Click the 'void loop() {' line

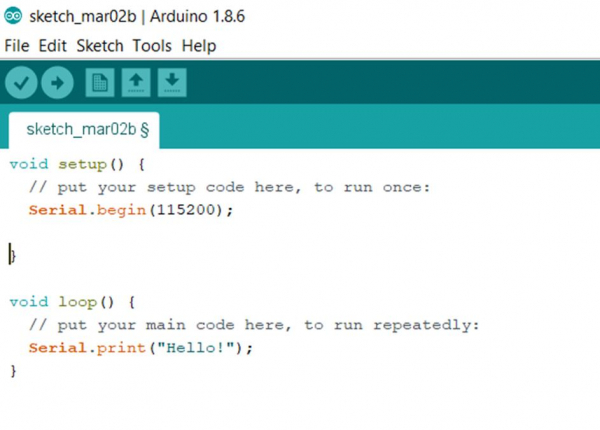(73, 302)
